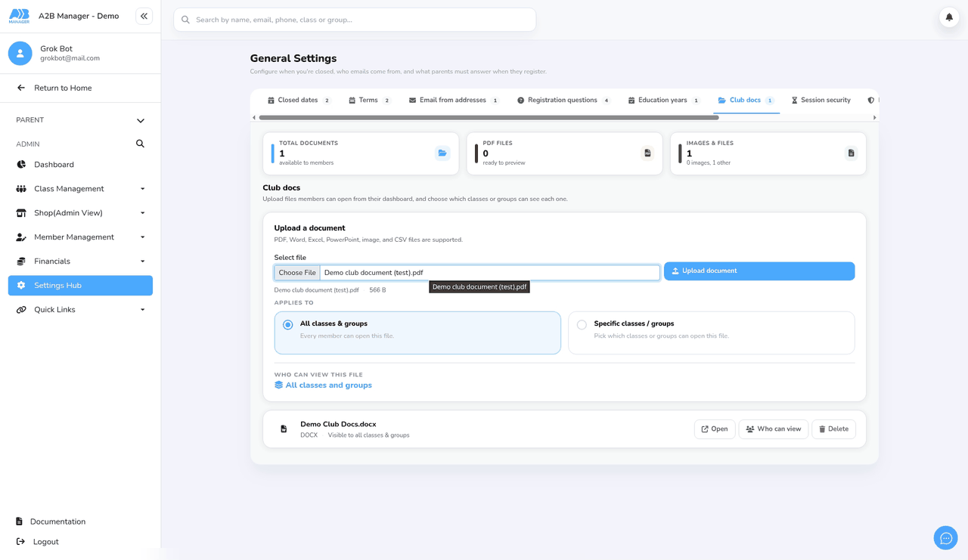Viewport: 968px width, 560px height.
Task: Click the Club docs tab
Action: (746, 101)
